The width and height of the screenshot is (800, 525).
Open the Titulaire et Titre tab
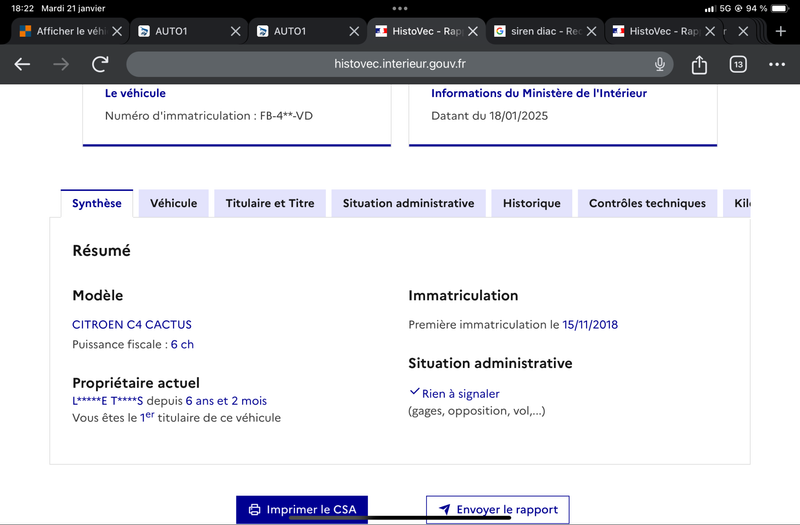pyautogui.click(x=270, y=203)
